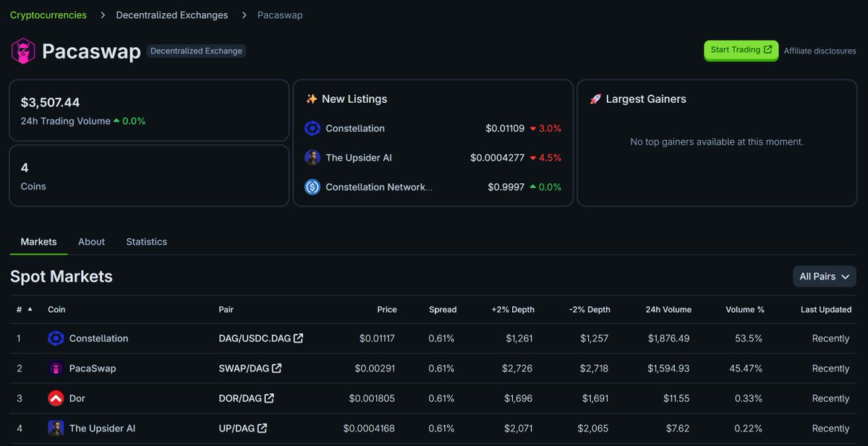Click the $0.01109 price in New Listings

(x=505, y=128)
